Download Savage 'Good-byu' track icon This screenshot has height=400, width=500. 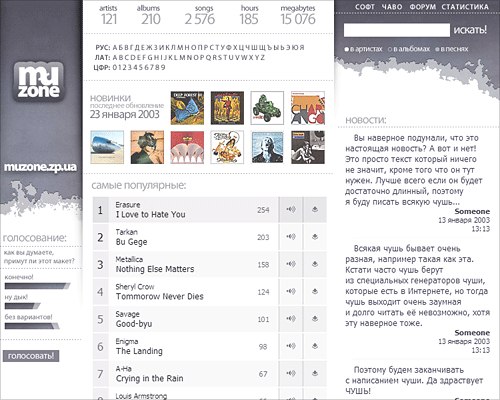pyautogui.click(x=315, y=319)
